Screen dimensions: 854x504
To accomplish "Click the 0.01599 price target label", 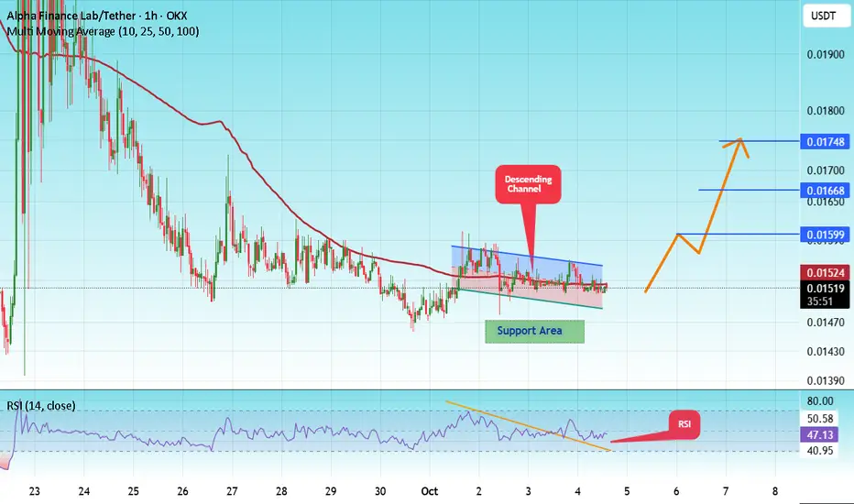I will 825,235.
